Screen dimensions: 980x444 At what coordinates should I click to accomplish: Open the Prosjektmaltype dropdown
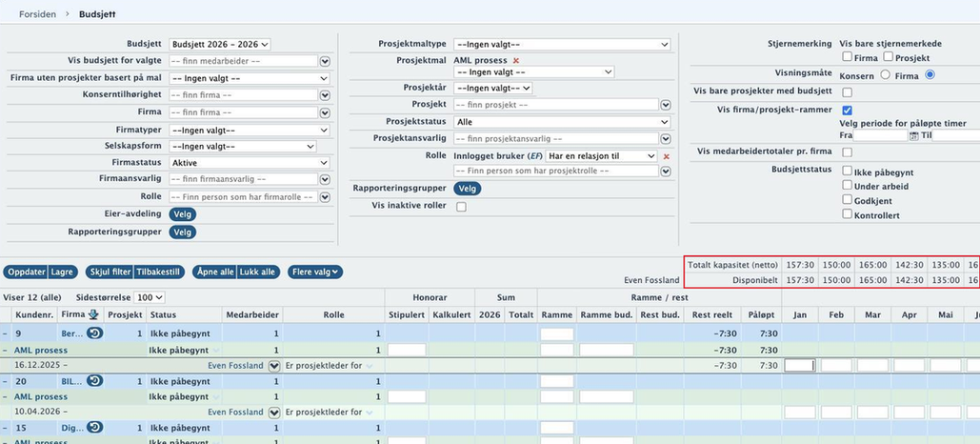(x=562, y=45)
